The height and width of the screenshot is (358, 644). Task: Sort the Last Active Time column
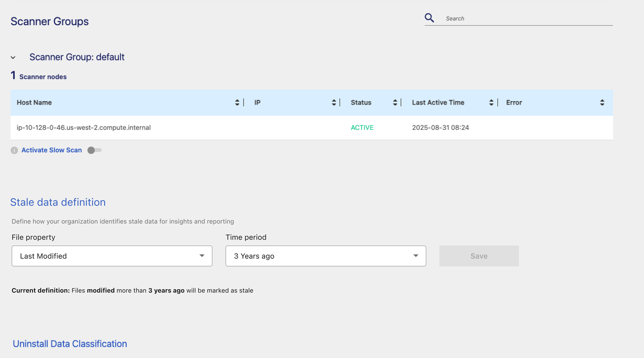(491, 102)
